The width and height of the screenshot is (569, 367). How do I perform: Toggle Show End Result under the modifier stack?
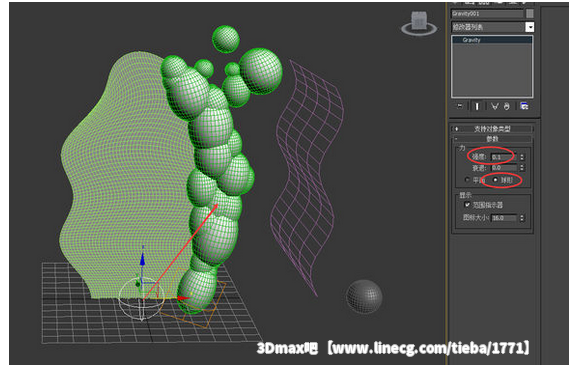477,106
